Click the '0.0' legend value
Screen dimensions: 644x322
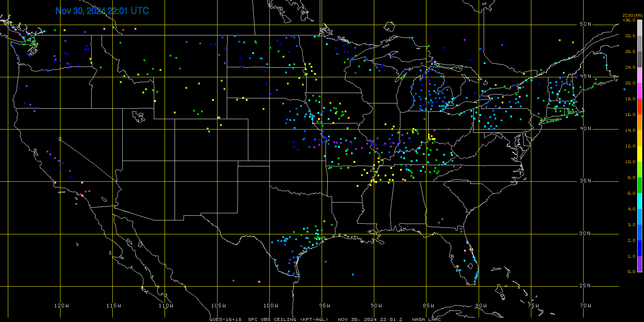coord(631,272)
